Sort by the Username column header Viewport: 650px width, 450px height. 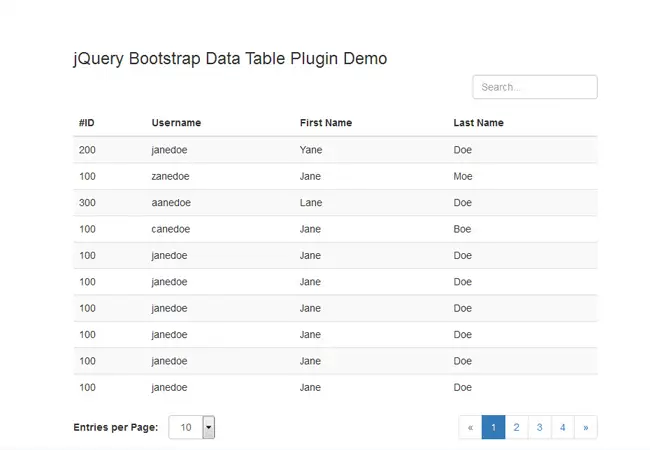(x=176, y=123)
